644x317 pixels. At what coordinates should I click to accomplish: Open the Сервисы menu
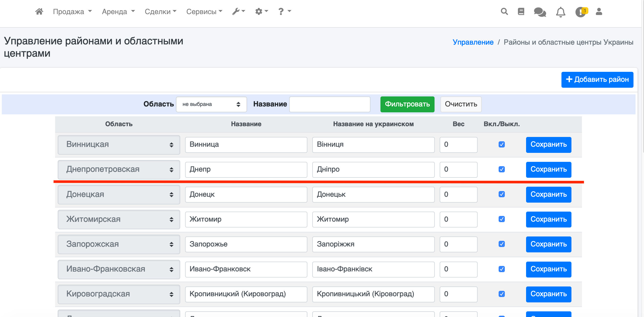(x=204, y=12)
